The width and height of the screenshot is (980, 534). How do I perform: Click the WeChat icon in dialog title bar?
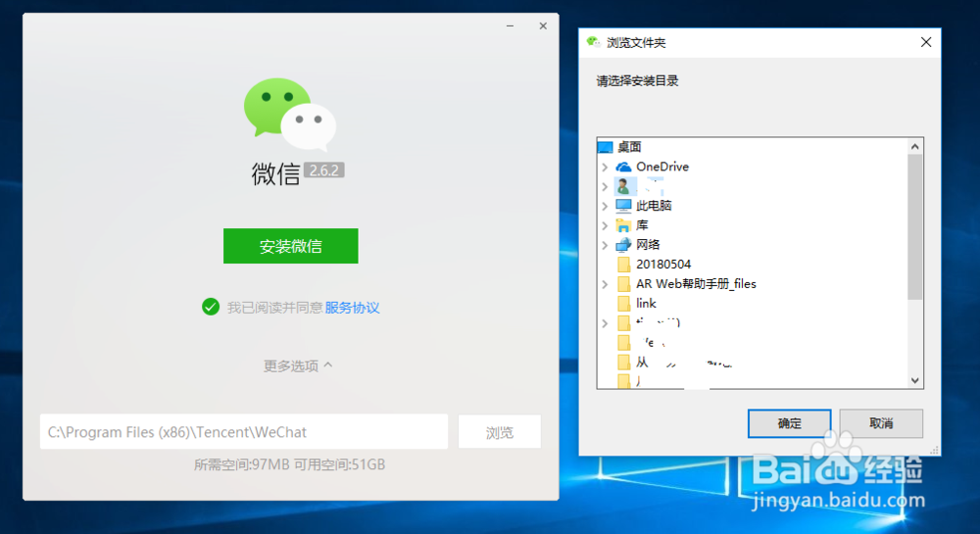point(593,42)
